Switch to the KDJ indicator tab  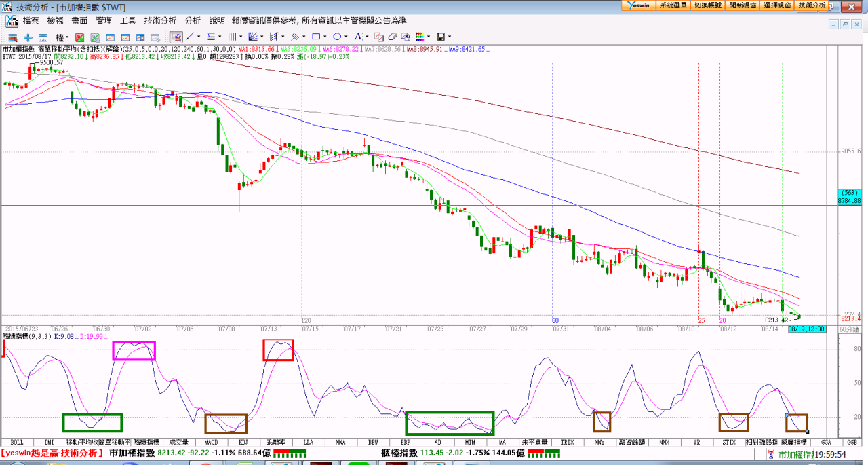coord(243,441)
